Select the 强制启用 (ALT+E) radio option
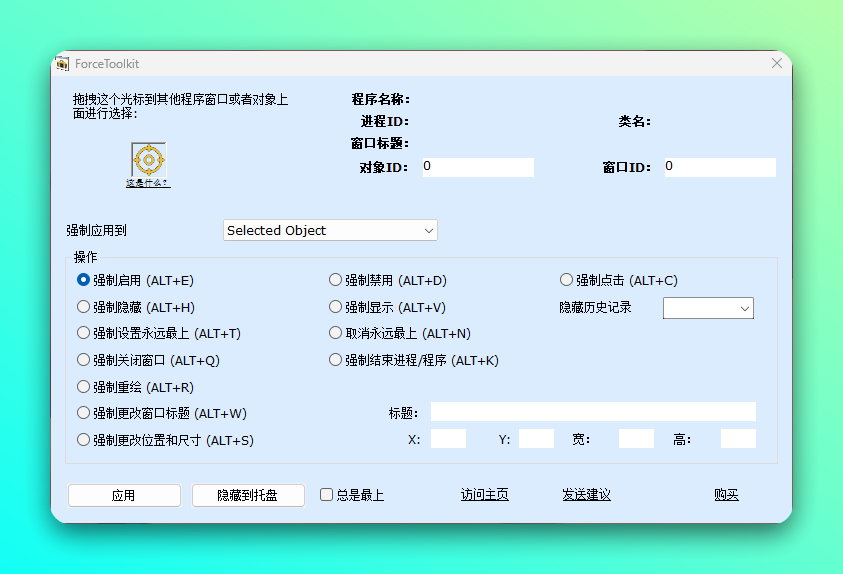843x574 pixels. 84,280
